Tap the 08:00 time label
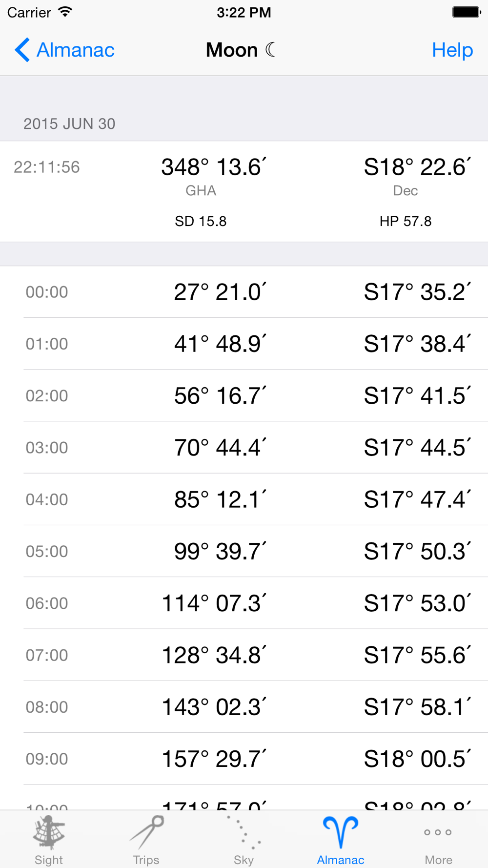Screen dimensions: 488x868 tap(47, 707)
